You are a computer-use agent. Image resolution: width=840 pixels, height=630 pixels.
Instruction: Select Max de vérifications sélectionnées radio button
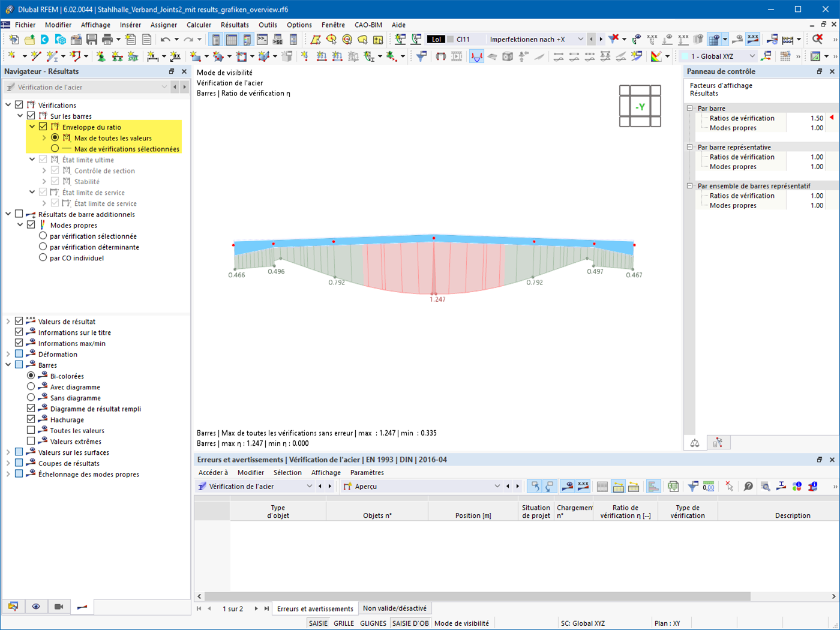(x=55, y=149)
